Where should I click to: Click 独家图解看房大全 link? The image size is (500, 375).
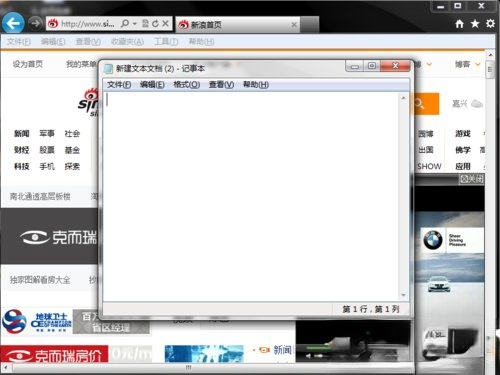40,280
